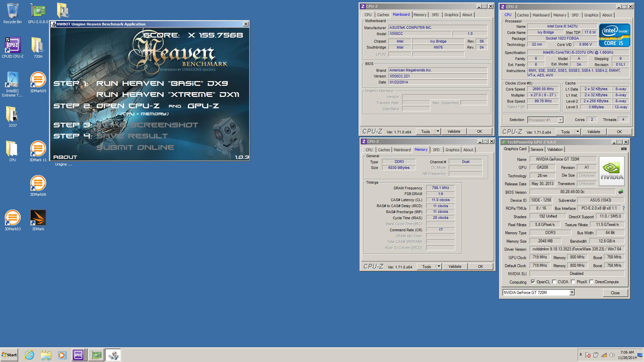Click the Core Speed value 2695.50 MHz
The image size is (644, 362).
pos(543,89)
